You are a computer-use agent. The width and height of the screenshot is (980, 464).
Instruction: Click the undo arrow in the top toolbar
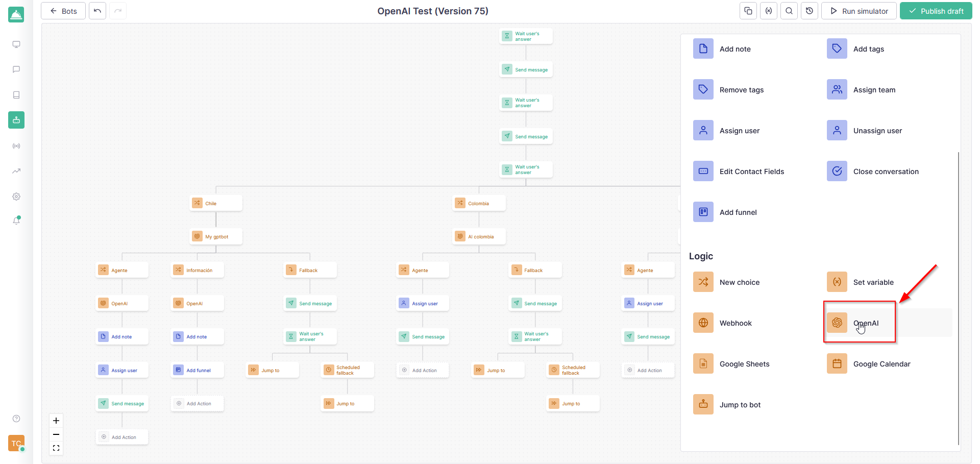coord(97,11)
